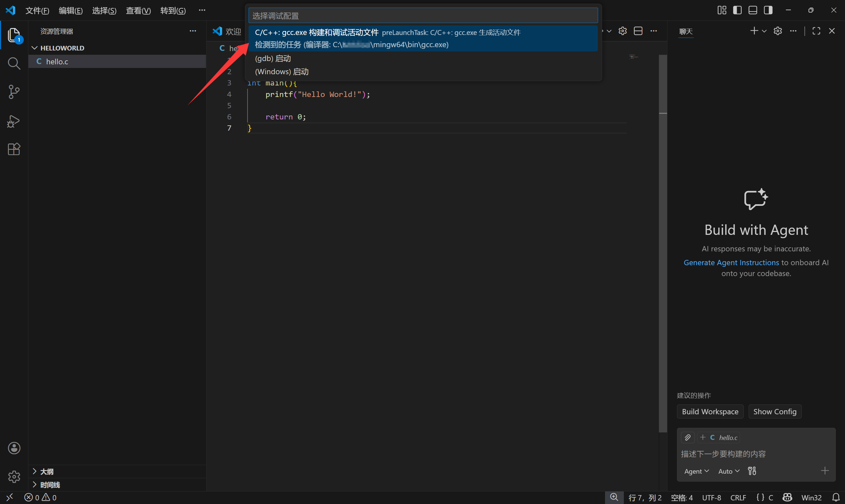The width and height of the screenshot is (845, 504).
Task: Toggle the primary side bar
Action: pyautogui.click(x=737, y=10)
